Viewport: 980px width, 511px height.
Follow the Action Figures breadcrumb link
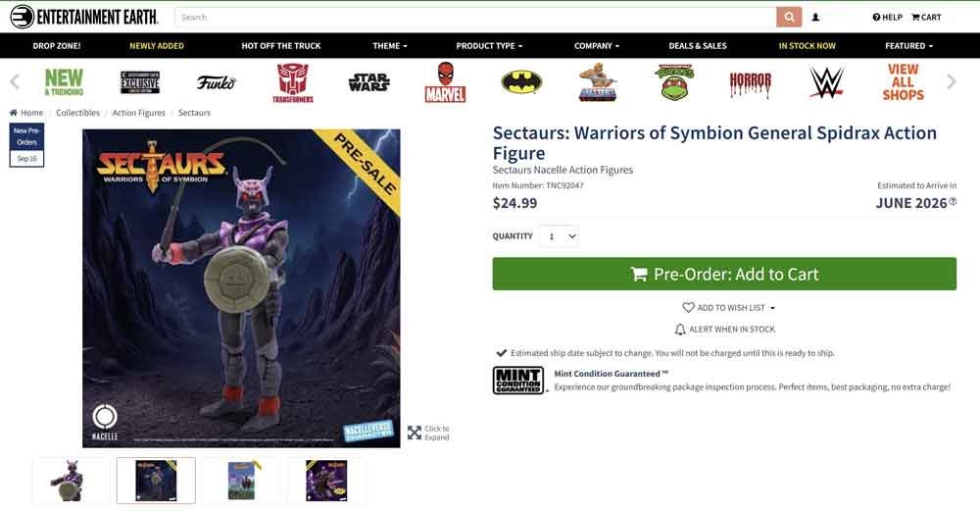click(139, 113)
